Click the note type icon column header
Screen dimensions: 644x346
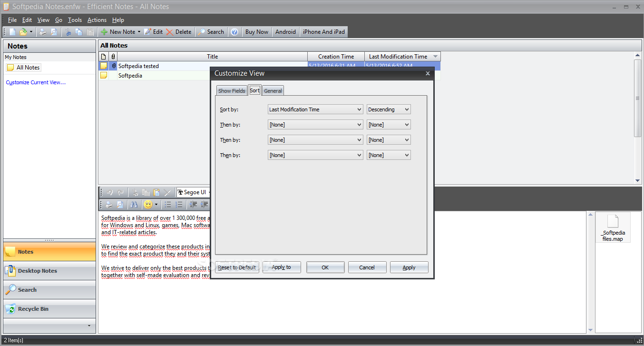click(104, 57)
